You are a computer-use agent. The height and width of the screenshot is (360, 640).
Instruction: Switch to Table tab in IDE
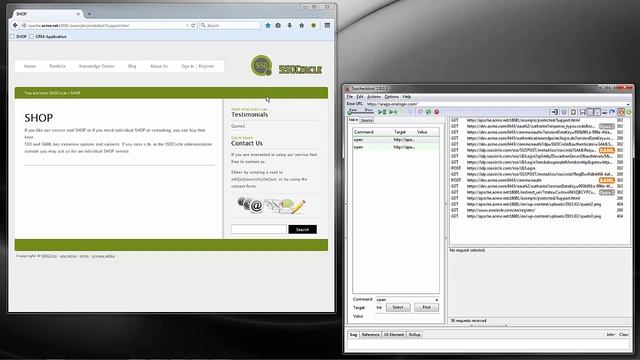353,120
